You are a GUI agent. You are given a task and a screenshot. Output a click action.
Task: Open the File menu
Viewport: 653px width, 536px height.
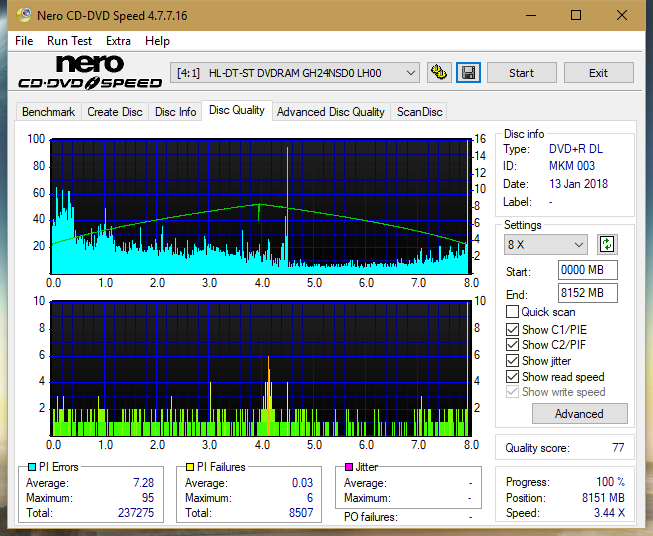pos(24,41)
